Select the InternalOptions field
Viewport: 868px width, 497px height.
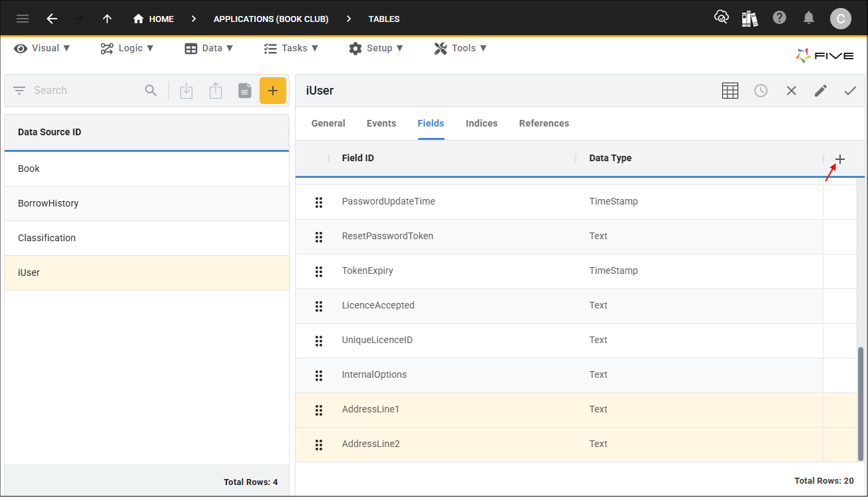(x=576, y=375)
